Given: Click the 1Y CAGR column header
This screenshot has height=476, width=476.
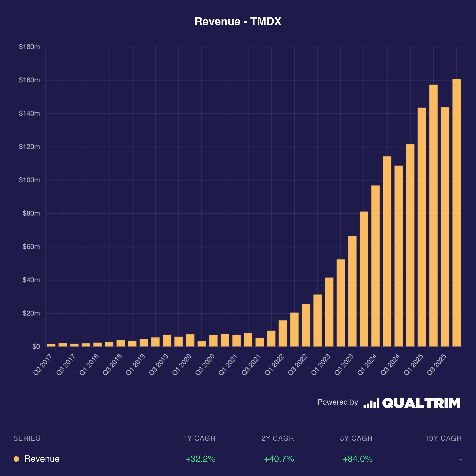Looking at the screenshot, I should click(199, 438).
